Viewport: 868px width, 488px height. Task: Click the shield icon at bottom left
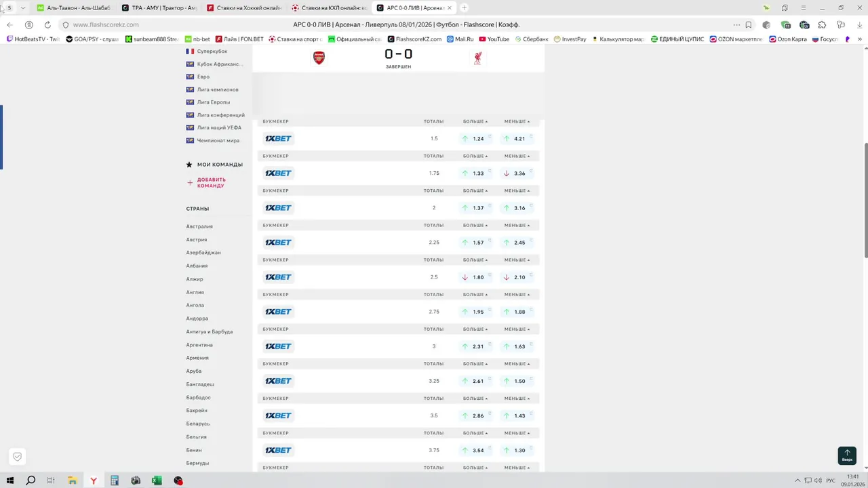tap(18, 457)
